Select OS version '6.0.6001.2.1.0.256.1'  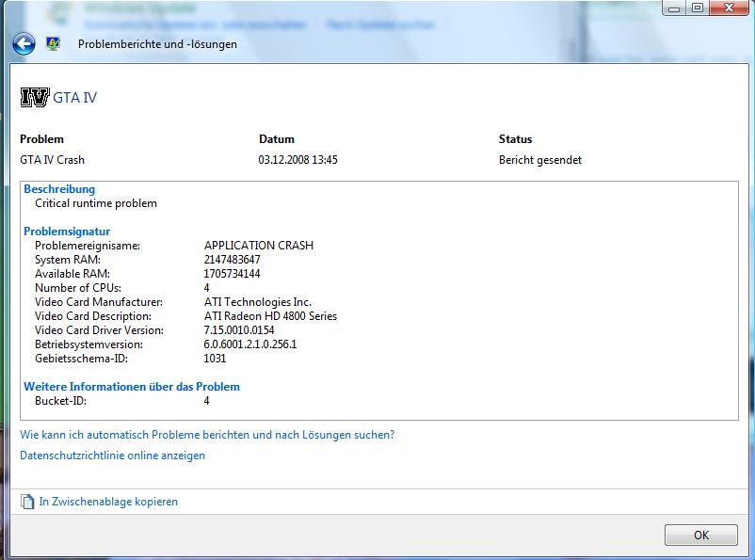[x=250, y=344]
